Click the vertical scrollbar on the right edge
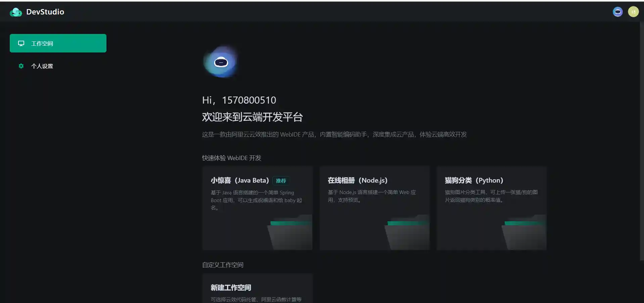 pyautogui.click(x=642, y=141)
